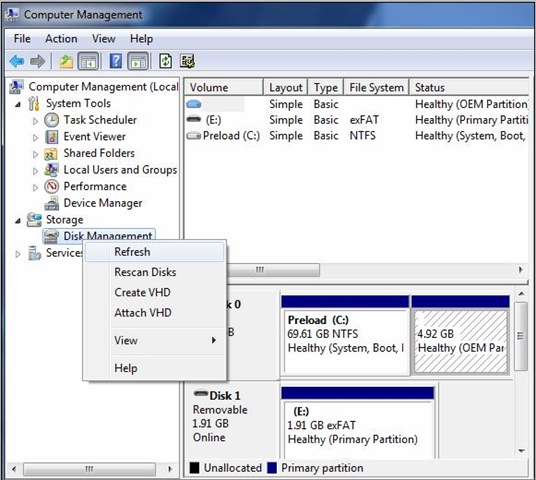This screenshot has width=536, height=480.
Task: Expand the Event Viewer node
Action: pyautogui.click(x=35, y=138)
